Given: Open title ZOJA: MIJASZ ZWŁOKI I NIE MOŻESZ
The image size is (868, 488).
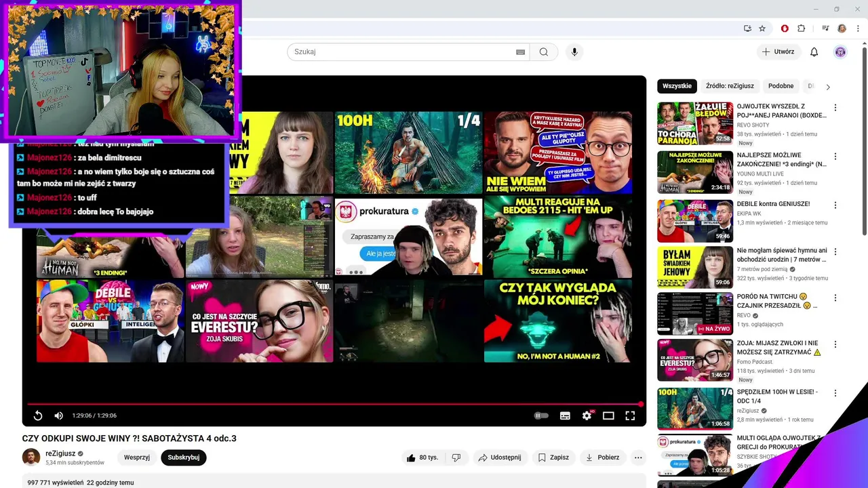Looking at the screenshot, I should [778, 348].
